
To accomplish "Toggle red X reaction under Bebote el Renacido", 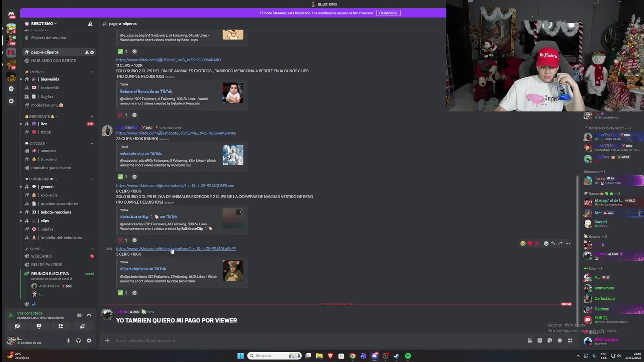I will point(123,115).
